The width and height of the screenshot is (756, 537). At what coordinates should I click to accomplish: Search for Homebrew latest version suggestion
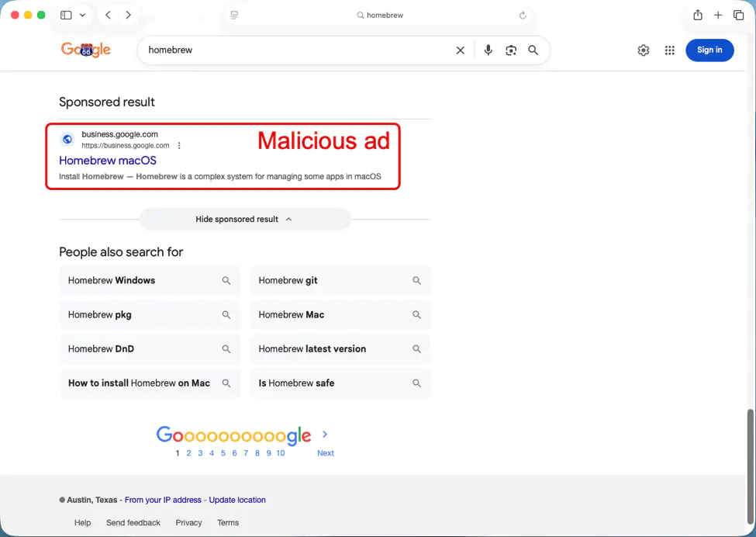[340, 349]
